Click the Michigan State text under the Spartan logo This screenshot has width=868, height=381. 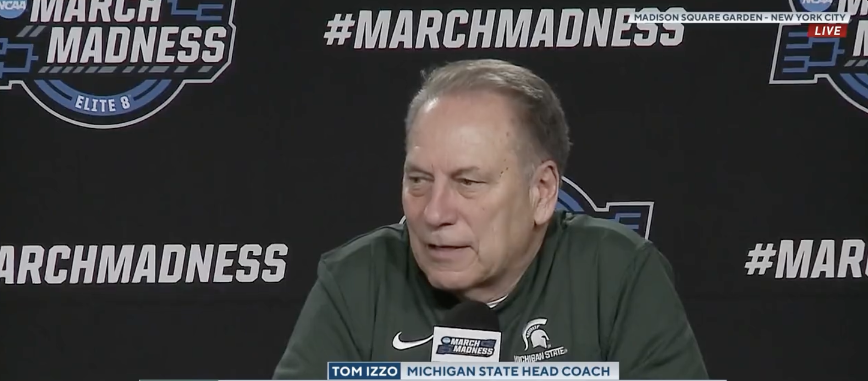point(540,354)
